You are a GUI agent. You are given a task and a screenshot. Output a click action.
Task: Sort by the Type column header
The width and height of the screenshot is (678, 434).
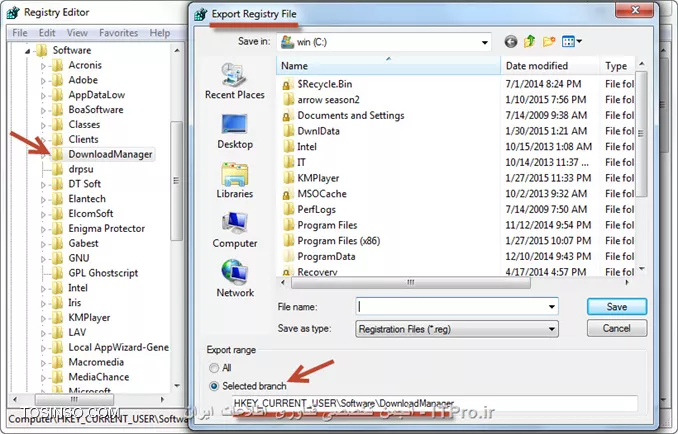(617, 66)
